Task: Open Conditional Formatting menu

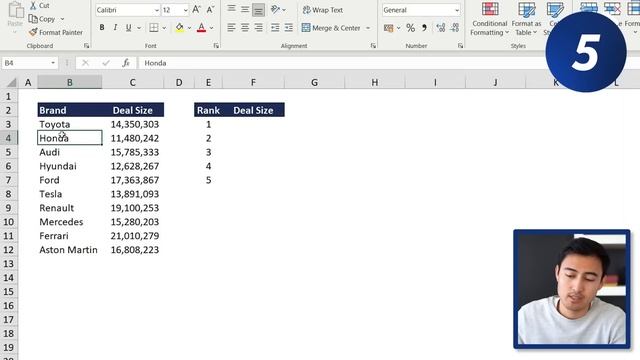Action: [x=489, y=19]
